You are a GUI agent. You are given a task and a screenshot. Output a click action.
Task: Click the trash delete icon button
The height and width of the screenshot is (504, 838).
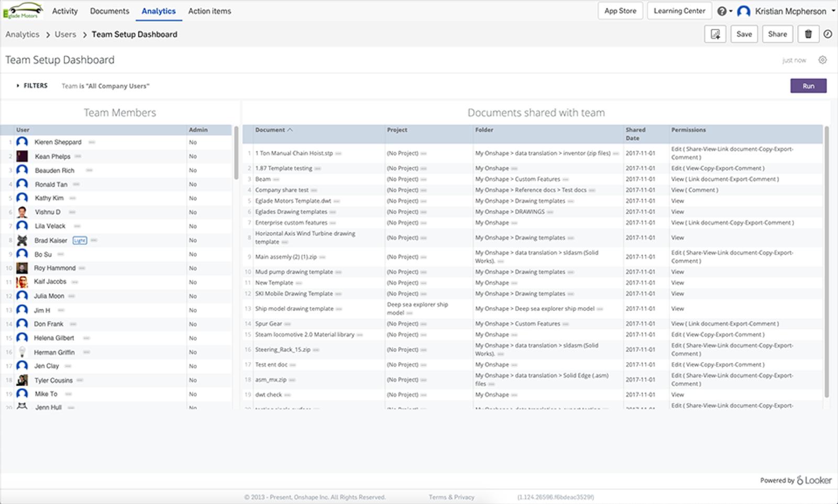tap(808, 35)
